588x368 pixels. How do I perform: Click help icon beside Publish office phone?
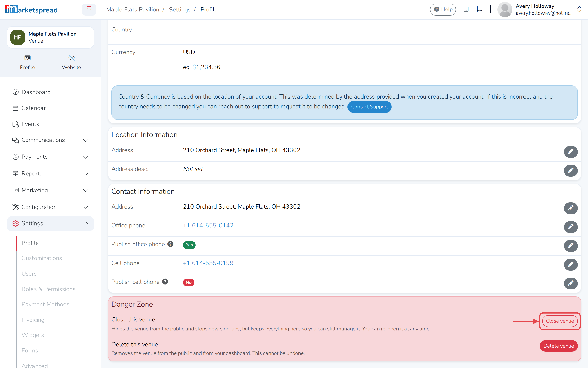(x=170, y=244)
